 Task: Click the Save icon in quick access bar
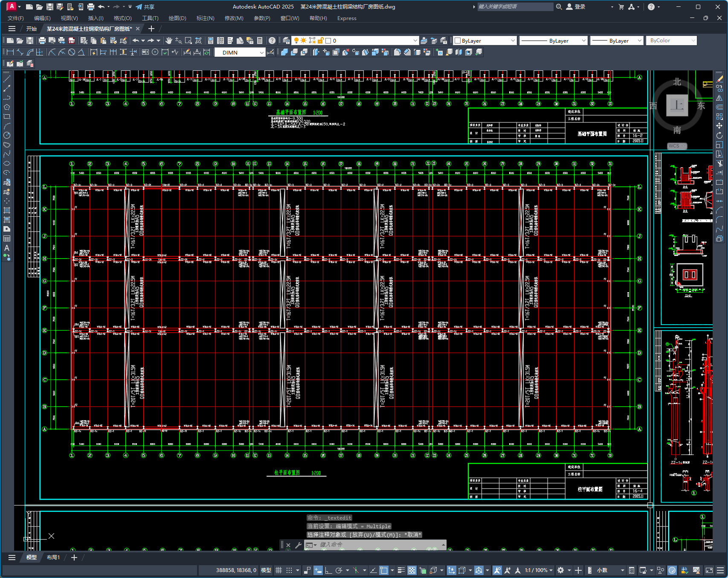coord(50,7)
